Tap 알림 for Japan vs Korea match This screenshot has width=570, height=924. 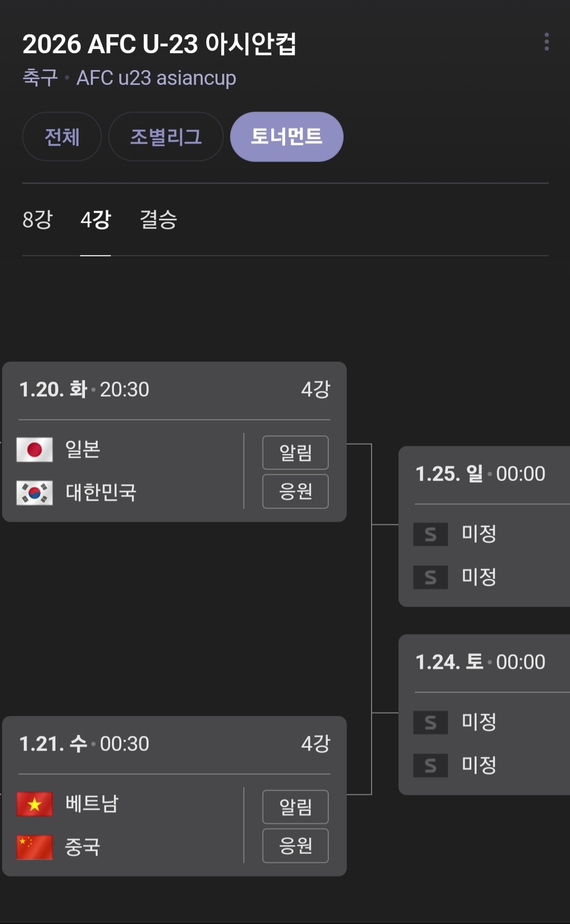(x=296, y=453)
